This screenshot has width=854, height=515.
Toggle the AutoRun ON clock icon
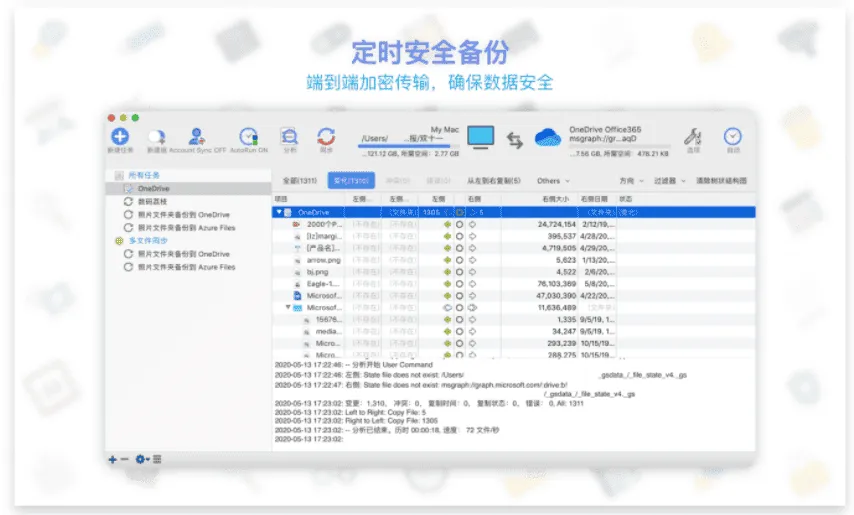pyautogui.click(x=248, y=136)
